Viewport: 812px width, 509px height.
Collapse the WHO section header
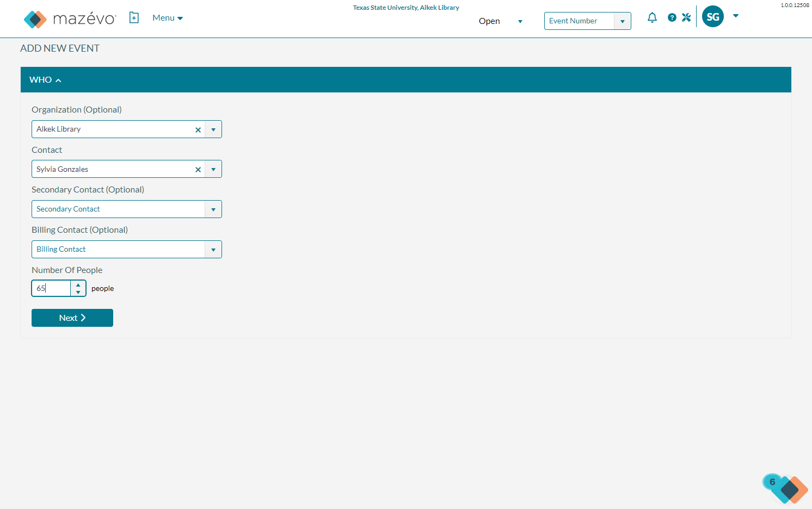406,80
